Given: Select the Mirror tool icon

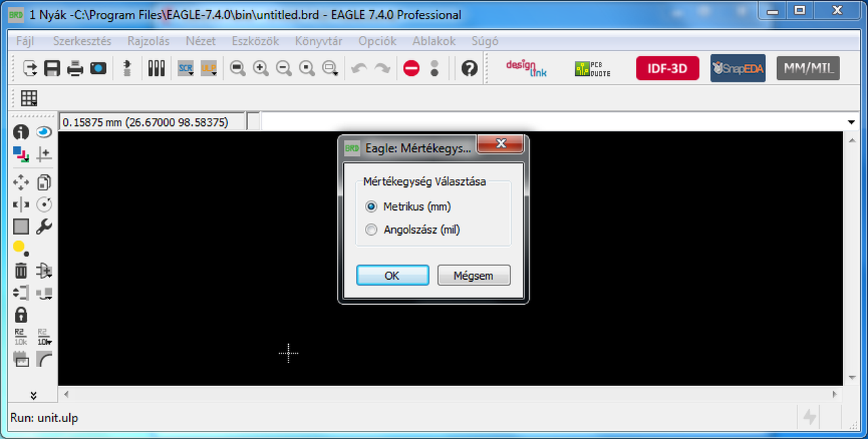Looking at the screenshot, I should click(x=21, y=205).
